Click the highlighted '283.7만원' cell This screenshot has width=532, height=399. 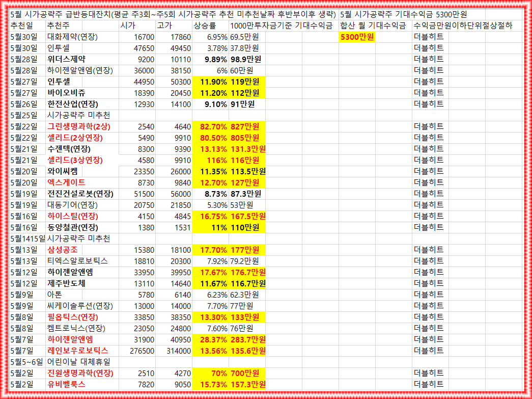(x=247, y=339)
